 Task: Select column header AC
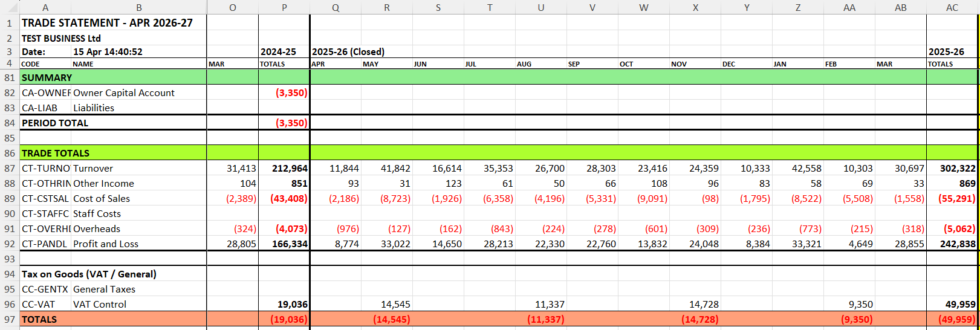[952, 7]
